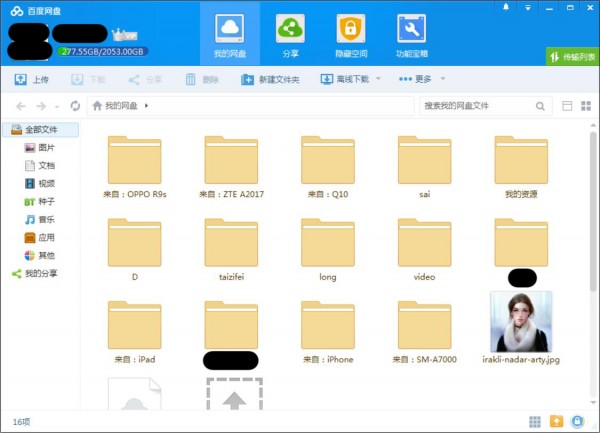This screenshot has height=433, width=600.
Task: Select 应用 category in sidebar
Action: pyautogui.click(x=40, y=238)
